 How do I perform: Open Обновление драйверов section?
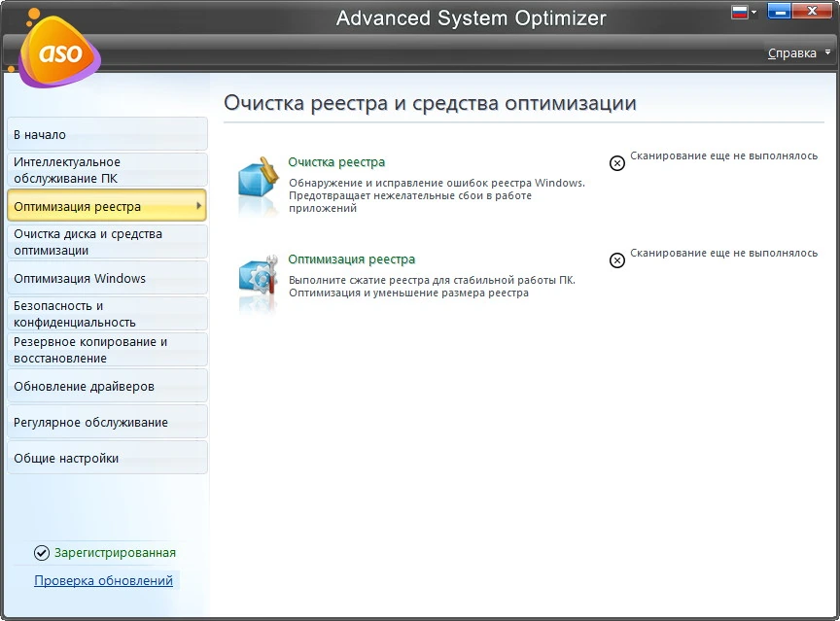point(107,386)
